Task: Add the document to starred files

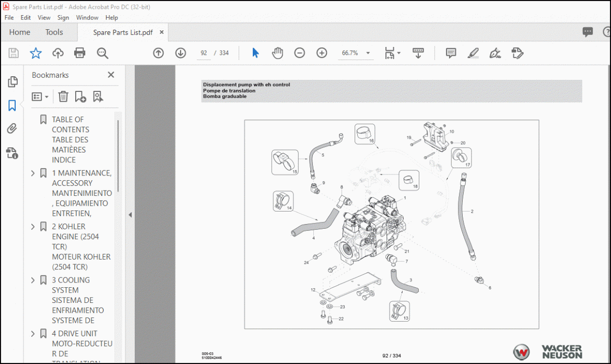Action: coord(36,53)
